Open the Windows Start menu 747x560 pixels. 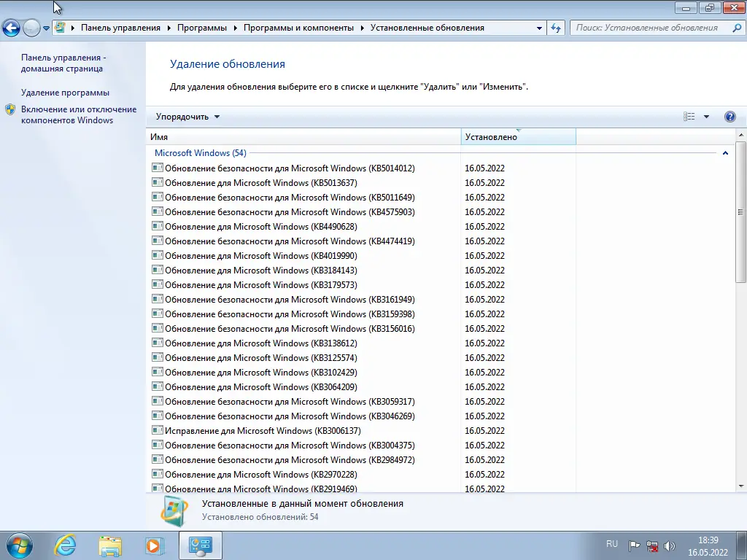pyautogui.click(x=20, y=545)
